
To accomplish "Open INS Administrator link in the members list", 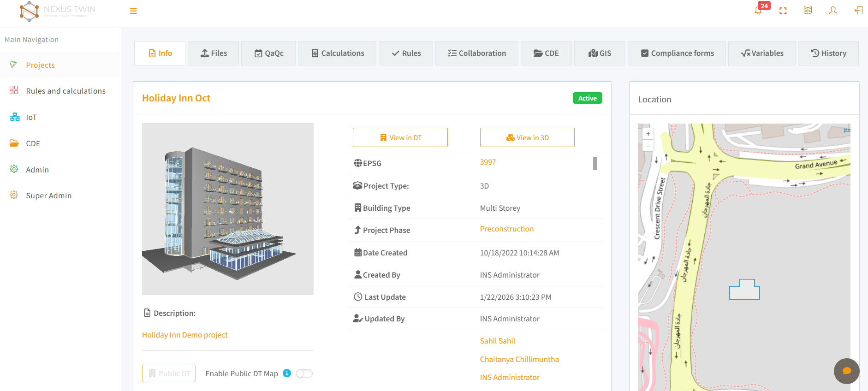I will point(510,377).
